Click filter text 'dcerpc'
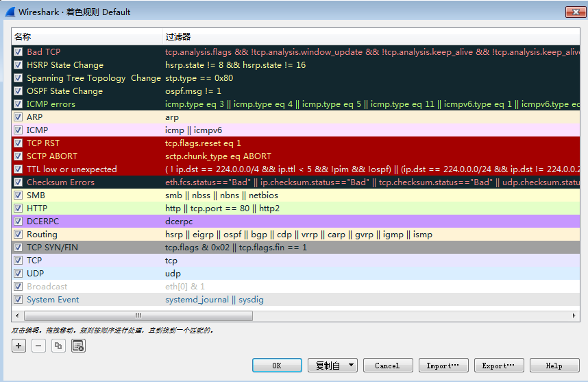This screenshot has width=588, height=382. coord(179,222)
